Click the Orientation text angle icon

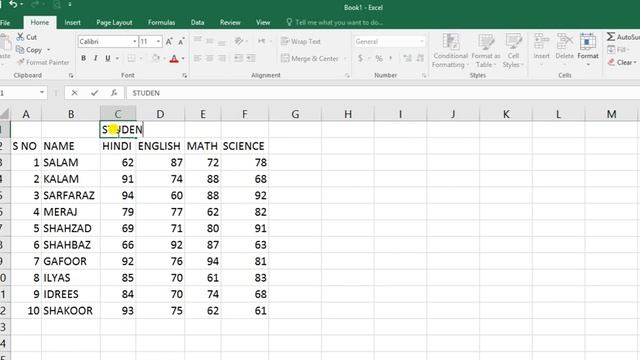point(239,41)
